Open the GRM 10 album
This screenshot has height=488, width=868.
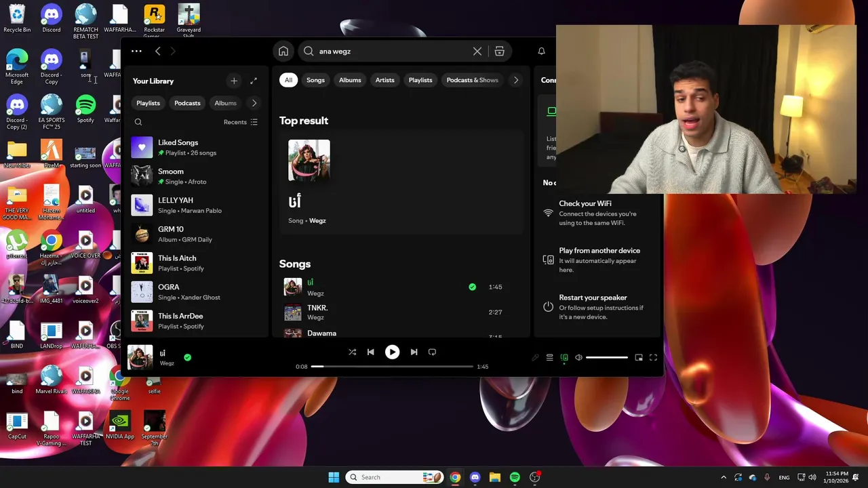click(x=197, y=234)
